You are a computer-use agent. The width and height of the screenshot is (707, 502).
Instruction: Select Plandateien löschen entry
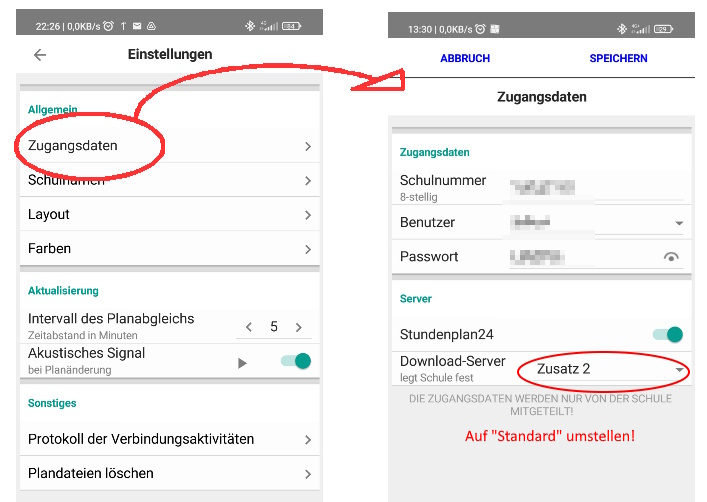[x=170, y=473]
